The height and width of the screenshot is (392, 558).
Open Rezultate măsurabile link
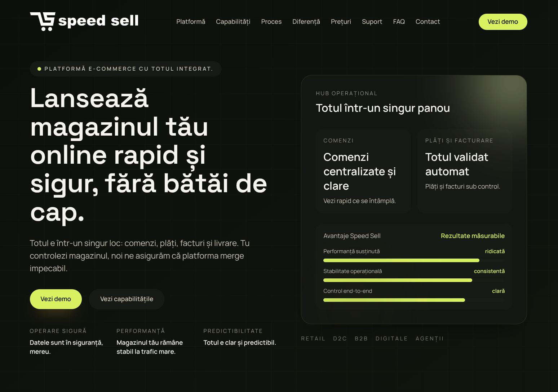[473, 235]
